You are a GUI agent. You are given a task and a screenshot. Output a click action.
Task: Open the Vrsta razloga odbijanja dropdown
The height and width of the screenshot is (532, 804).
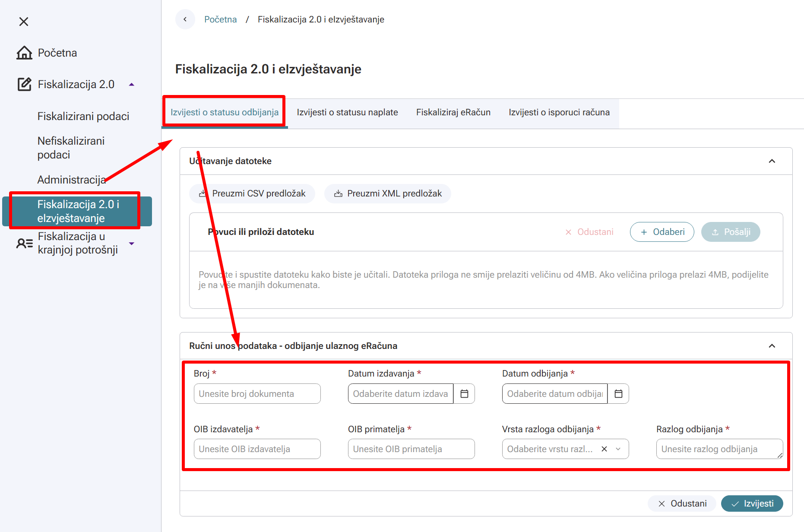pos(618,449)
